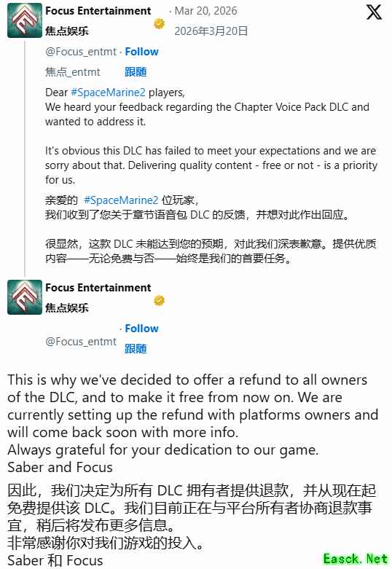Click the second tweet's gold verified badge
Image resolution: width=392 pixels, height=569 pixels.
[159, 300]
